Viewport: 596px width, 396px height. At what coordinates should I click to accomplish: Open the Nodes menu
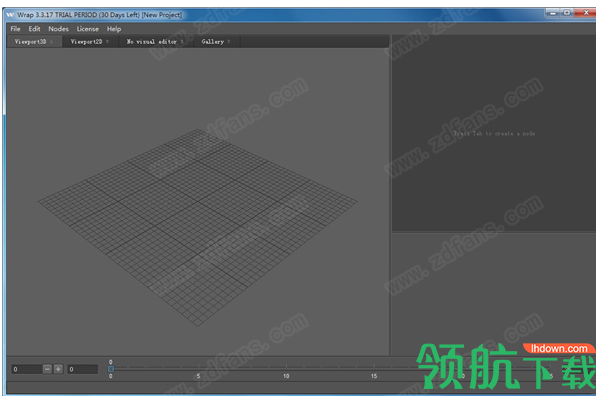(x=58, y=29)
